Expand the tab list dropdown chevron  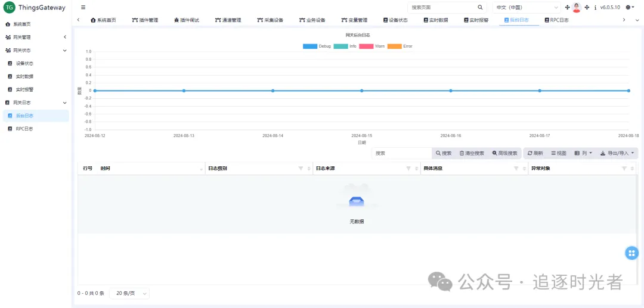(x=637, y=20)
